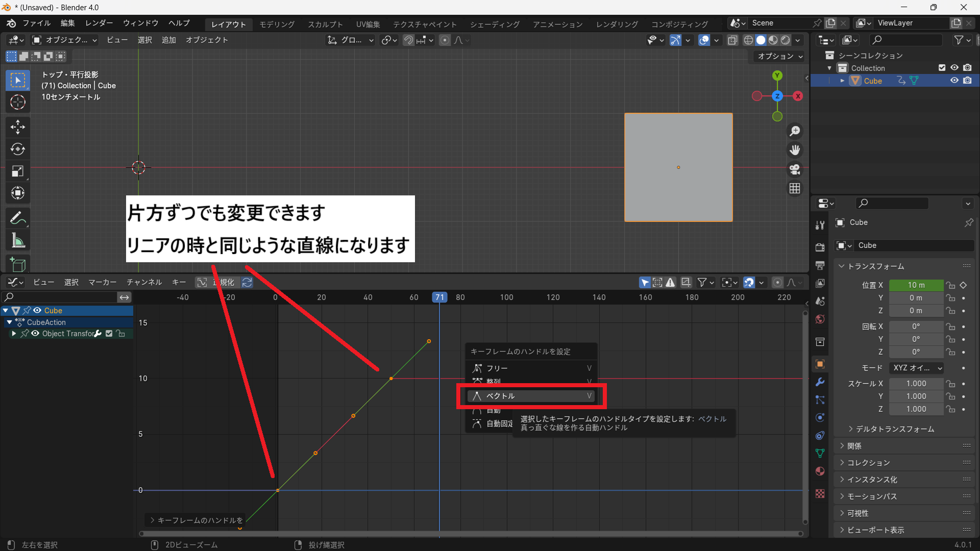Expand the Cube item in outliner
This screenshot has width=980, height=551.
click(842, 81)
